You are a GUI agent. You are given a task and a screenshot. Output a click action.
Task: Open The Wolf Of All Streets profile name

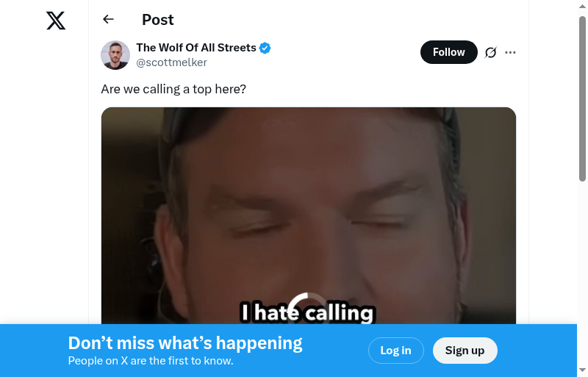tap(196, 48)
